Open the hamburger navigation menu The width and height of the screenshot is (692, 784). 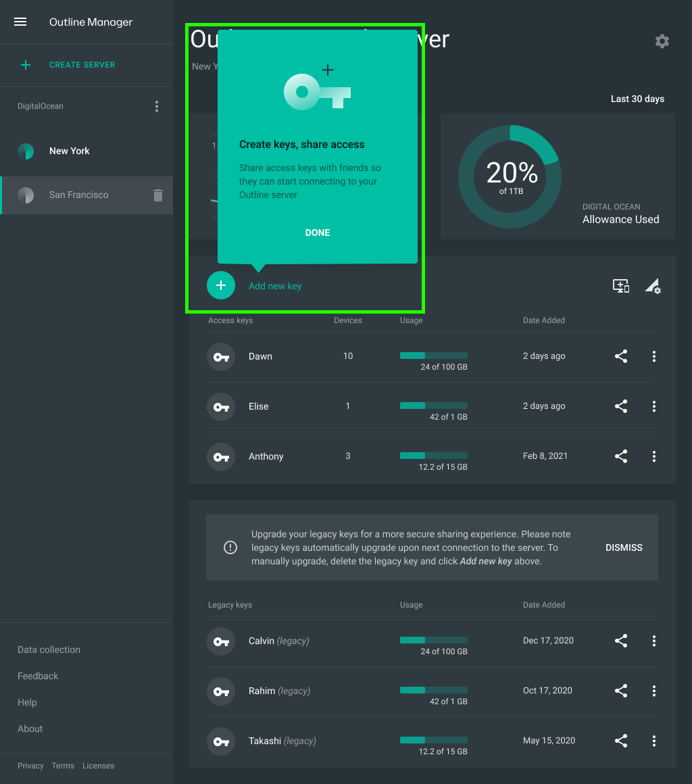pyautogui.click(x=20, y=22)
